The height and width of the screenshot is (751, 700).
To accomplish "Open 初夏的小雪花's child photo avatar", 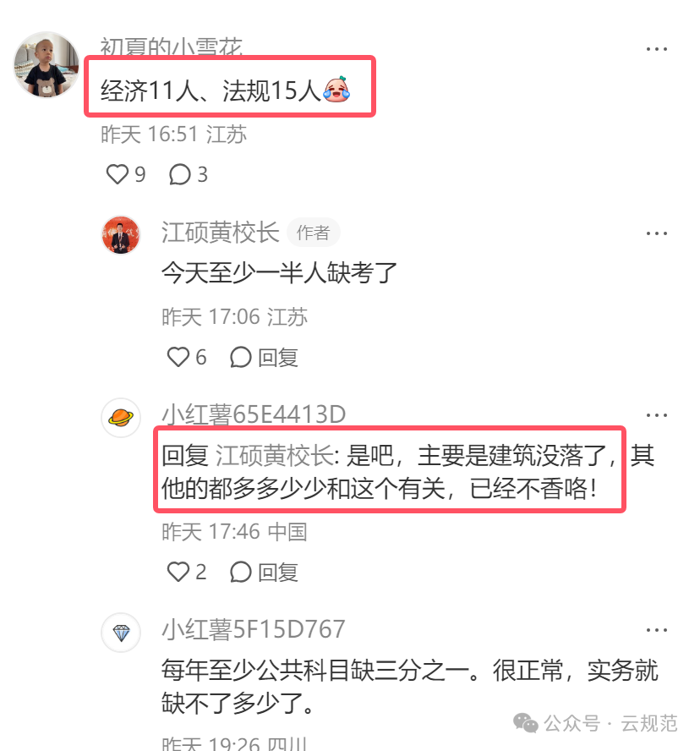I will pos(46,64).
